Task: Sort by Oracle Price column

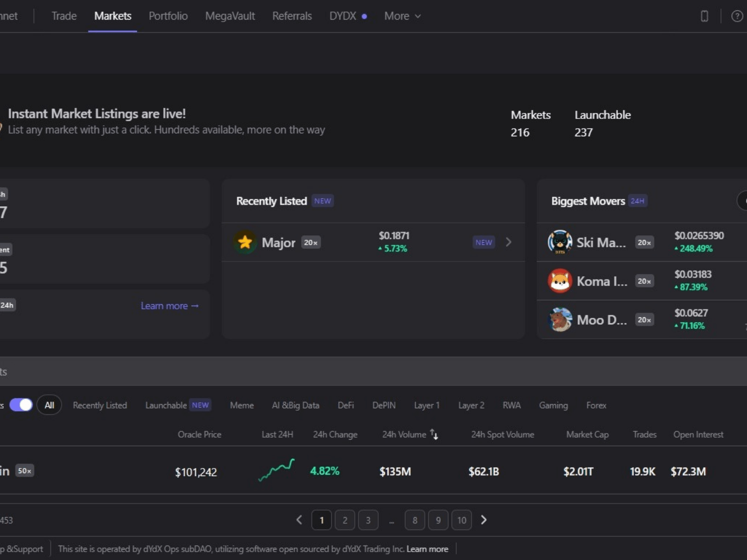Action: (199, 434)
